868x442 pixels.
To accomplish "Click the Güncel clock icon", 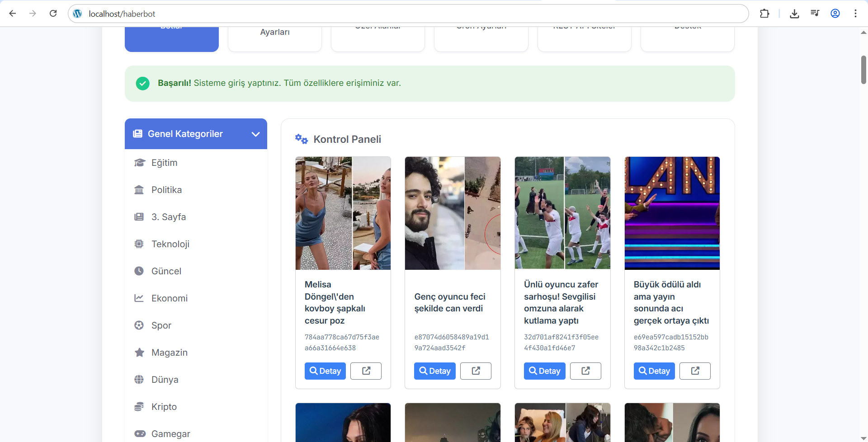I will pos(139,271).
